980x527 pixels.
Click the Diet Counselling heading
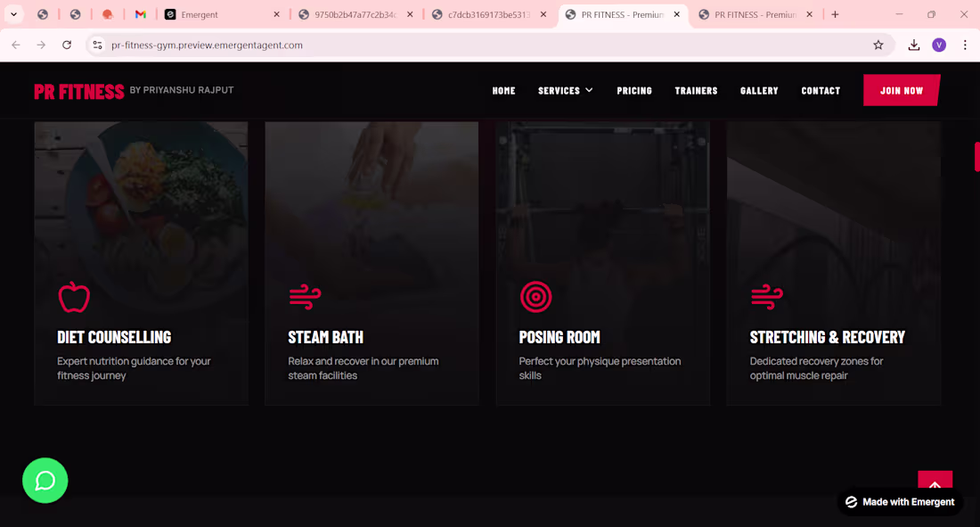(114, 337)
